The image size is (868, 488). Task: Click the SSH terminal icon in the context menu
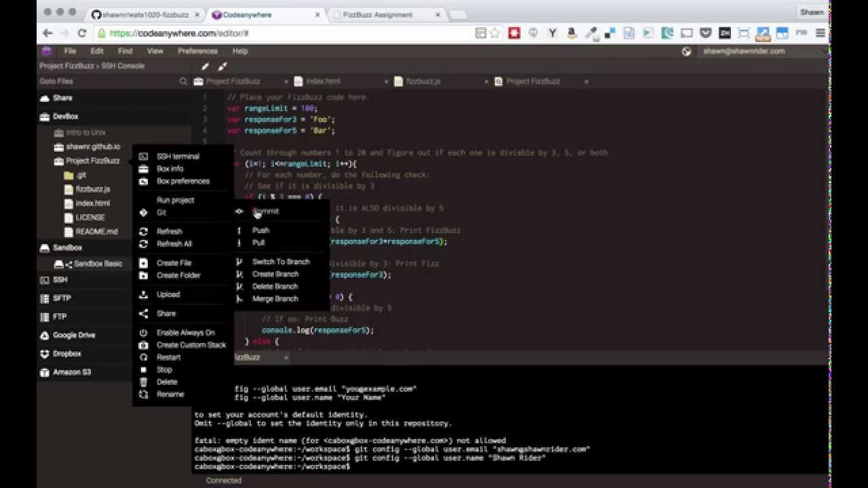[x=143, y=157]
